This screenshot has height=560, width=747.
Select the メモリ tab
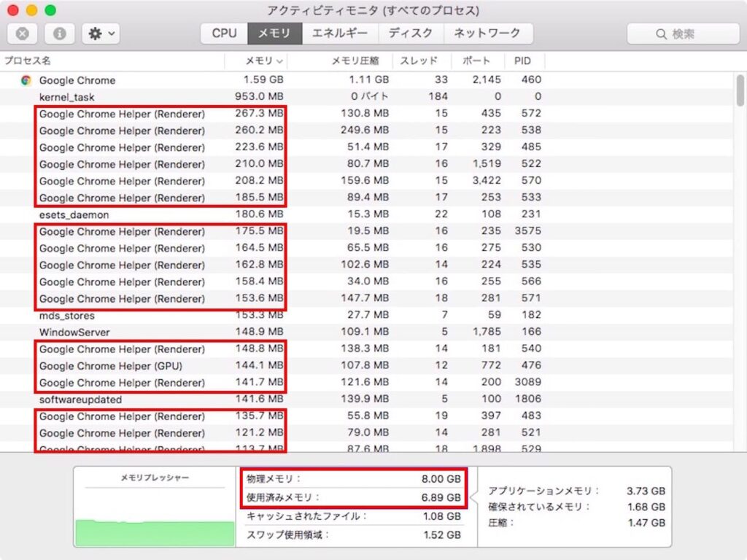(x=274, y=34)
